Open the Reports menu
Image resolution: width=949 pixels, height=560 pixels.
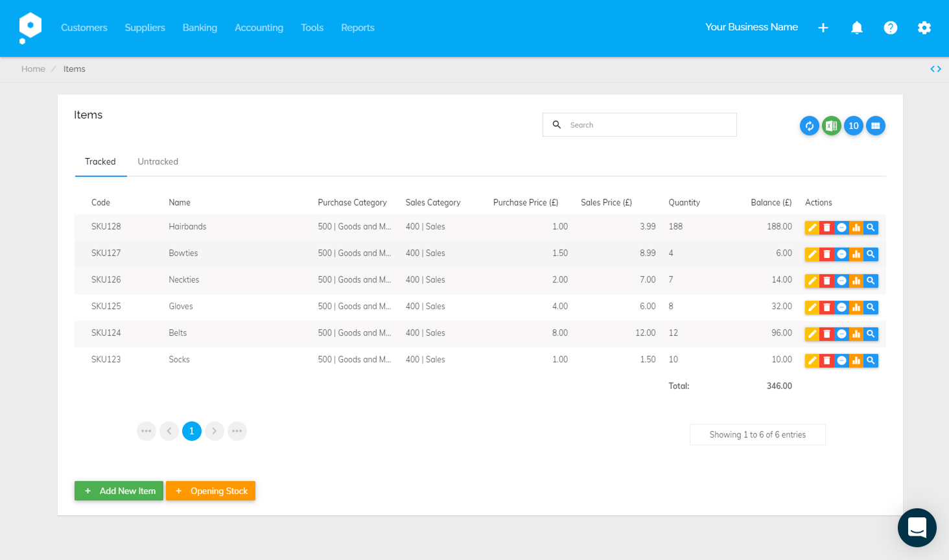point(358,28)
